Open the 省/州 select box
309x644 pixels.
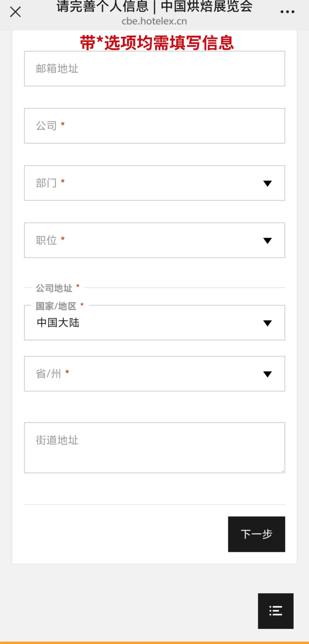coord(143,374)
